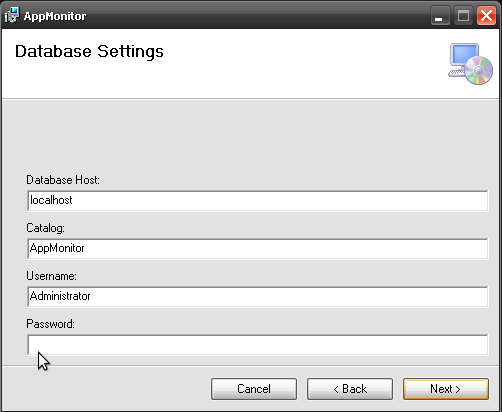Select the Catalog field showing AppMonitor

258,249
